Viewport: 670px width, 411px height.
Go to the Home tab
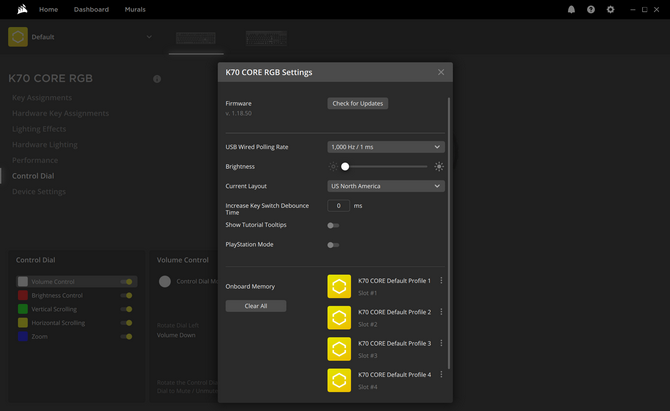pyautogui.click(x=48, y=9)
